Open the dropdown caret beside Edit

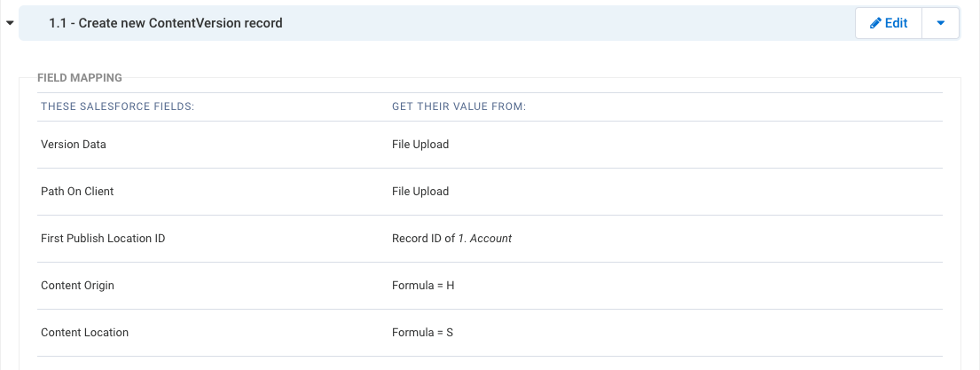tap(941, 23)
